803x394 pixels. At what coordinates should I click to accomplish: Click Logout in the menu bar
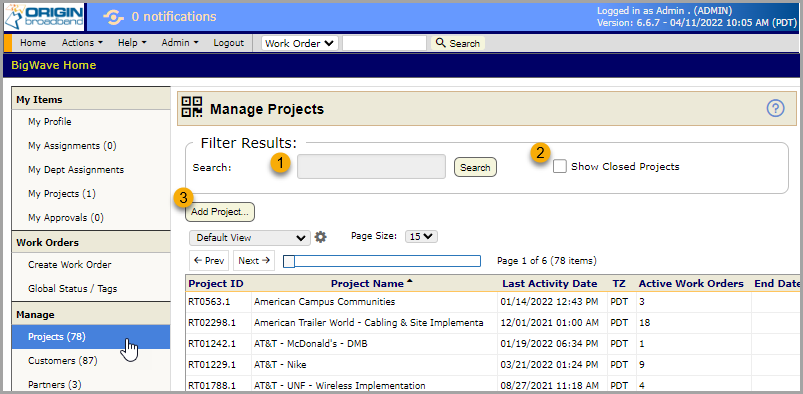click(x=228, y=43)
